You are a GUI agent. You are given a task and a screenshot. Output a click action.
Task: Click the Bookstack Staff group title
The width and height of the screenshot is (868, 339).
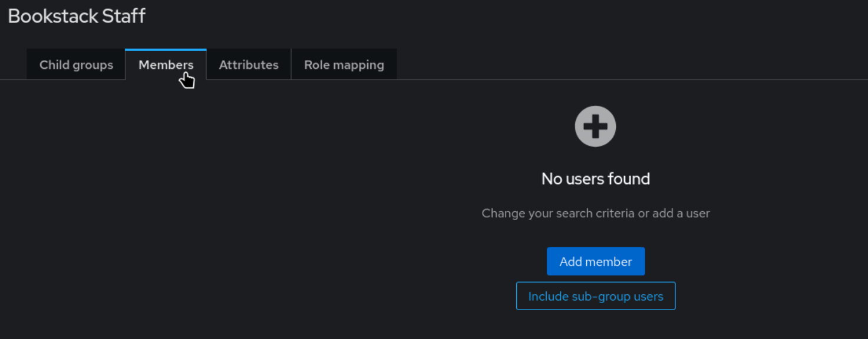[x=77, y=16]
